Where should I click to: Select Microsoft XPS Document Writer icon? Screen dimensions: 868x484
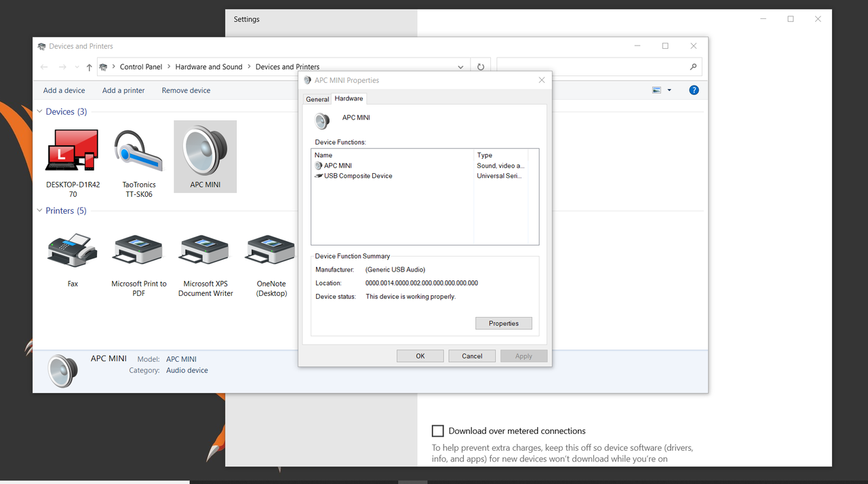pyautogui.click(x=205, y=250)
